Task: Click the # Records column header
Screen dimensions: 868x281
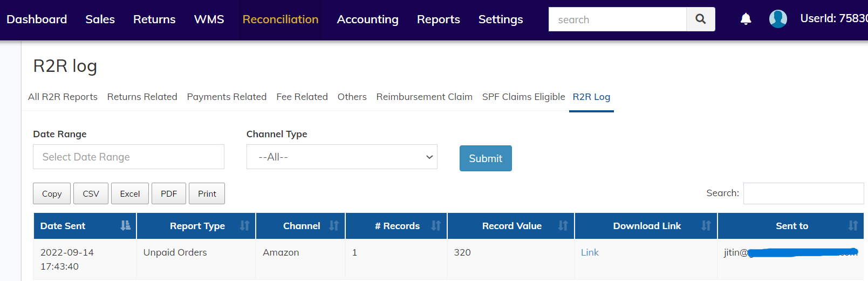Action: [397, 226]
